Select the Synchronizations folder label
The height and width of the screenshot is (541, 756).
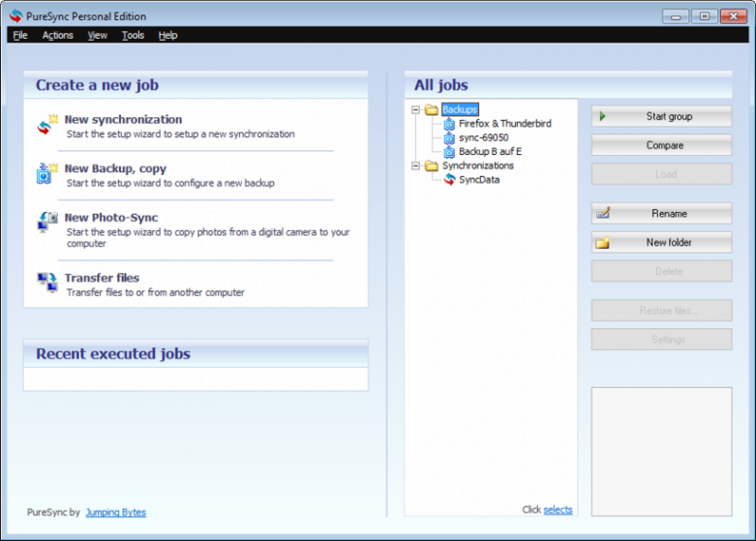(x=478, y=166)
